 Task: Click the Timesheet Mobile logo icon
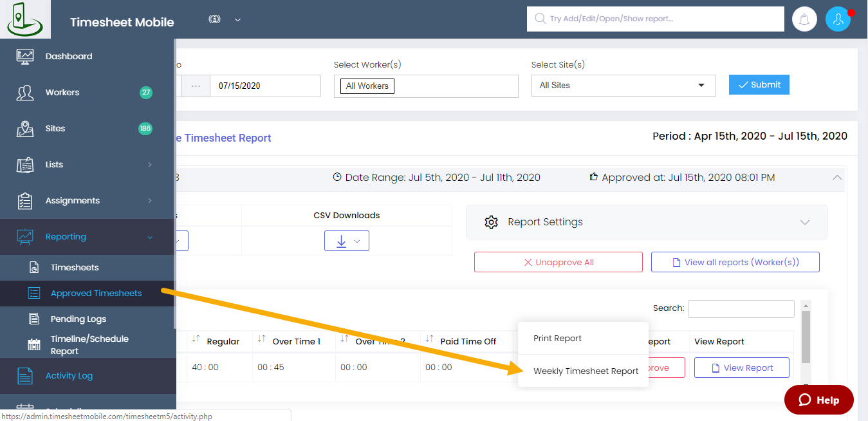[x=24, y=19]
